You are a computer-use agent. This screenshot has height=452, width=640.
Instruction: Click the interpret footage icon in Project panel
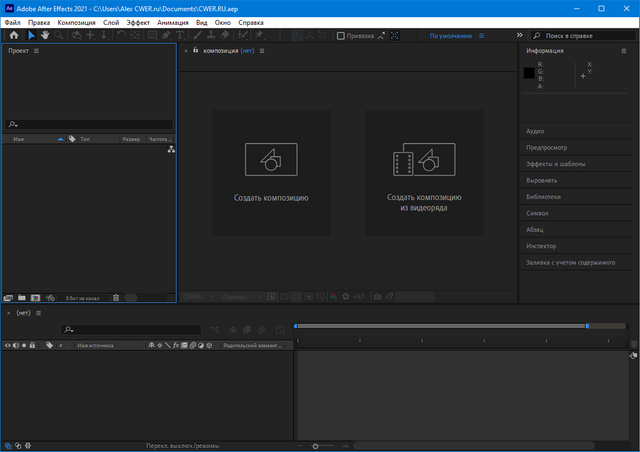coord(8,298)
